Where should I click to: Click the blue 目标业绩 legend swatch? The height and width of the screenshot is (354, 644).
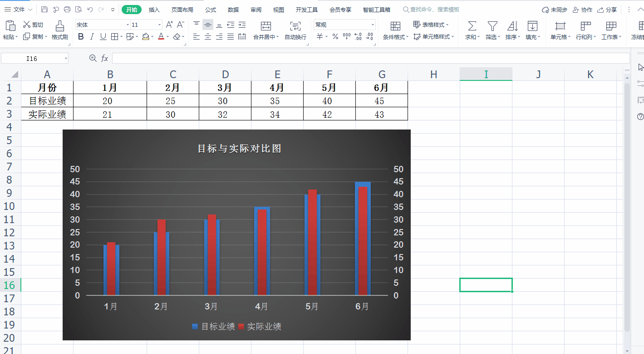(x=195, y=326)
